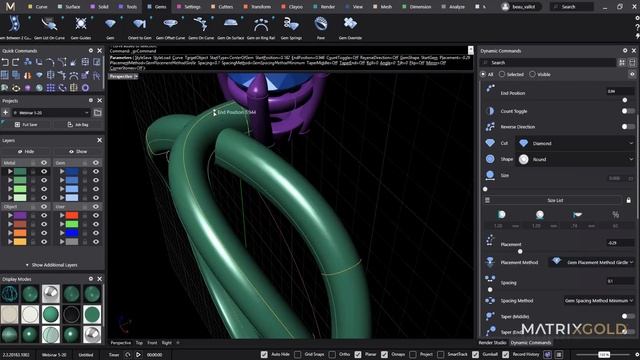Click the Undo icon in Quick Commands
Viewport: 640px width, 360px height.
[x=5, y=62]
